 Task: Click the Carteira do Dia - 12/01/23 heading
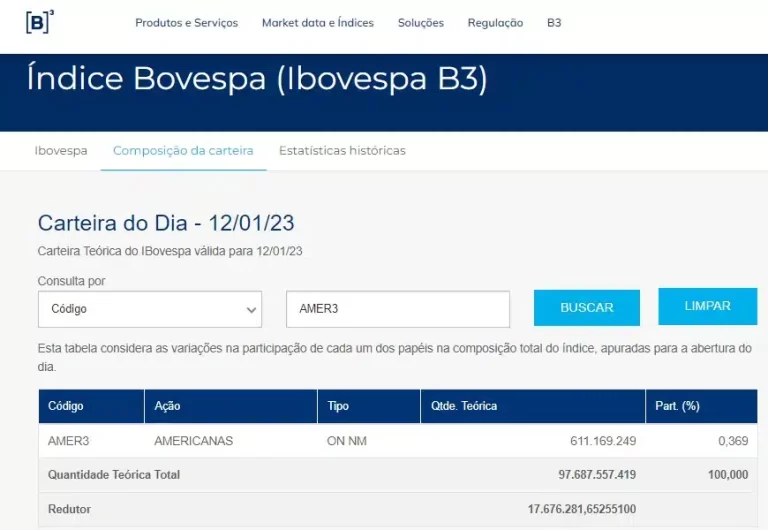coord(166,223)
